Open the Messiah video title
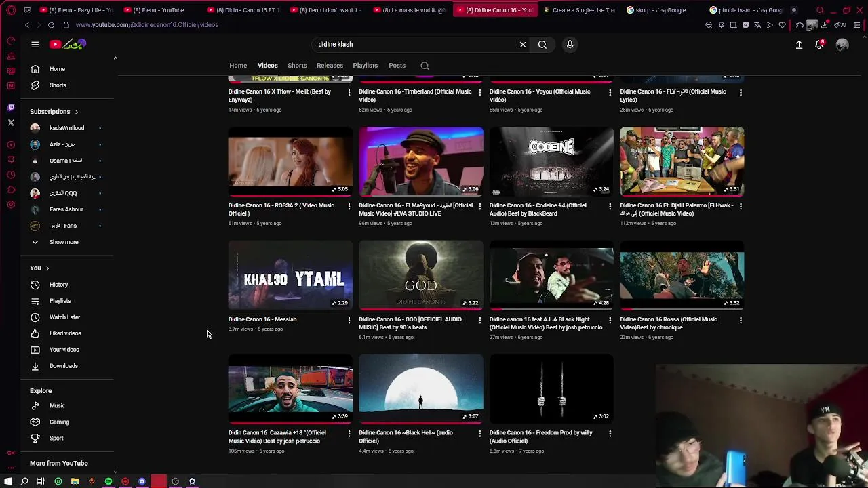Viewport: 868px width, 488px height. pos(262,319)
